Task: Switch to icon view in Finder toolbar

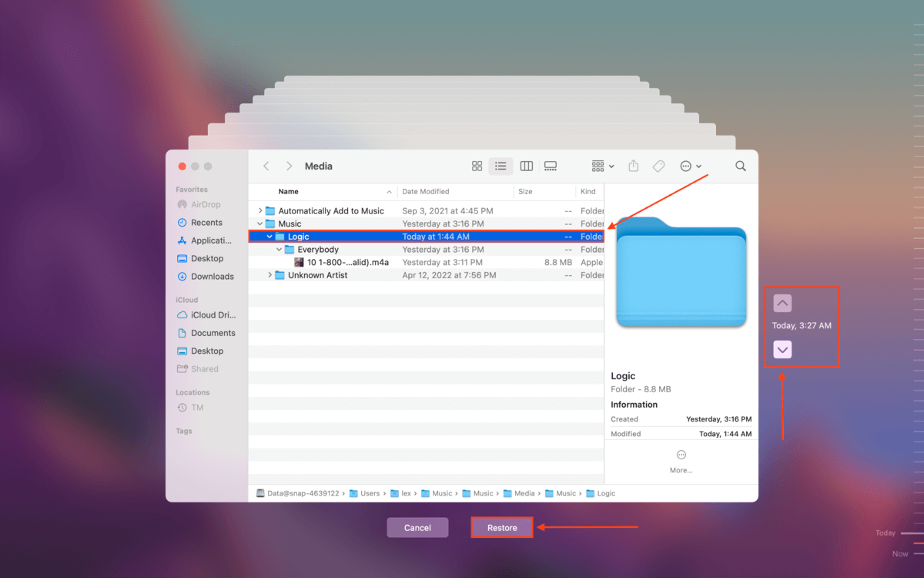Action: coord(477,166)
